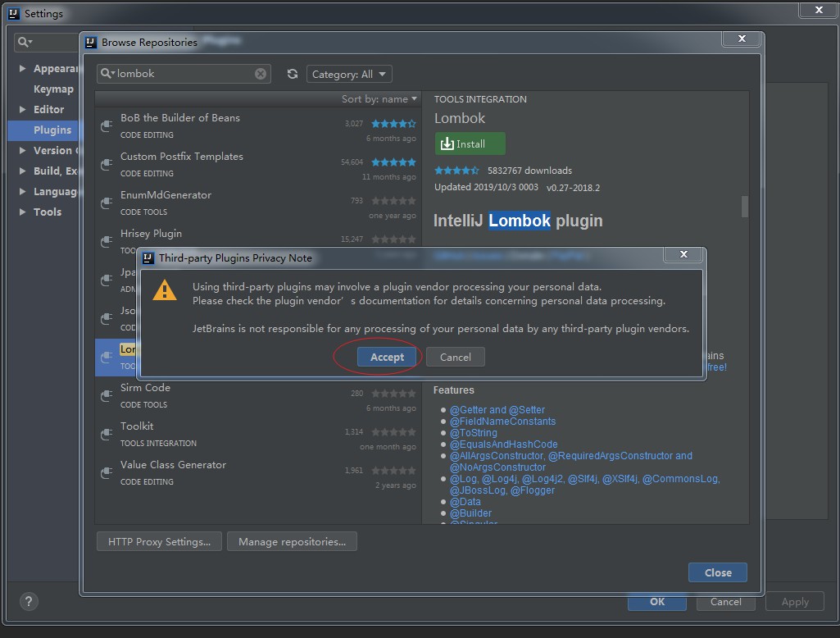Viewport: 840px width, 638px height.
Task: Expand Editor section in Settings tree
Action: click(x=22, y=109)
